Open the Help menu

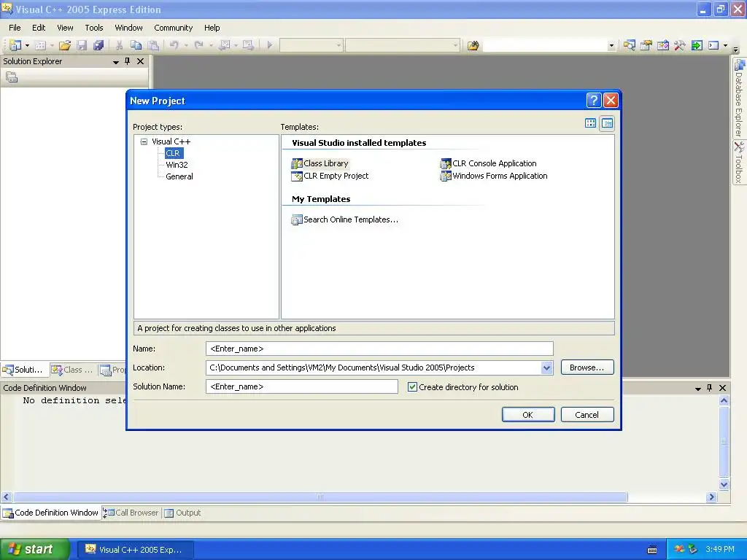pyautogui.click(x=212, y=28)
